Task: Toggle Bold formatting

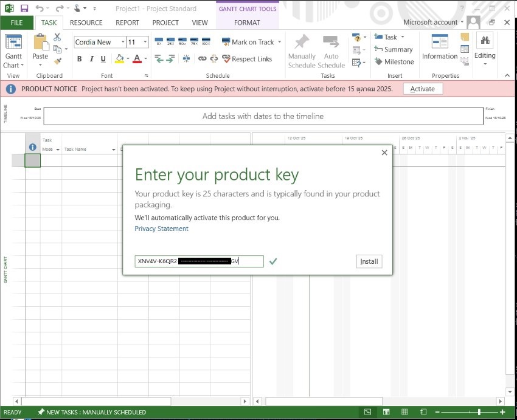Action: click(x=80, y=59)
